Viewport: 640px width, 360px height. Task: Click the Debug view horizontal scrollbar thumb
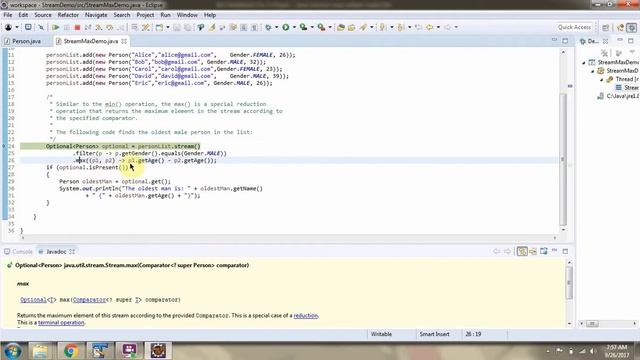tap(592, 324)
